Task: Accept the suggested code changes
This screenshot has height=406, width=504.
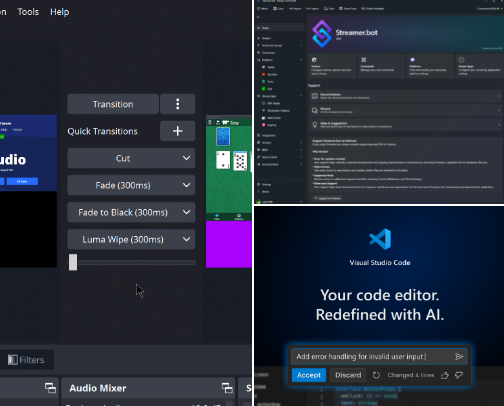Action: [x=309, y=375]
